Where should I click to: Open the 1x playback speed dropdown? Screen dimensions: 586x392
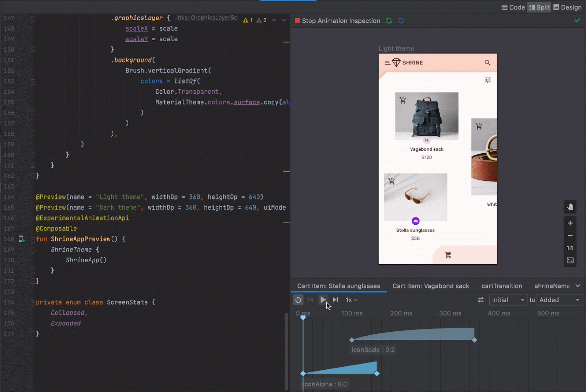(x=351, y=300)
